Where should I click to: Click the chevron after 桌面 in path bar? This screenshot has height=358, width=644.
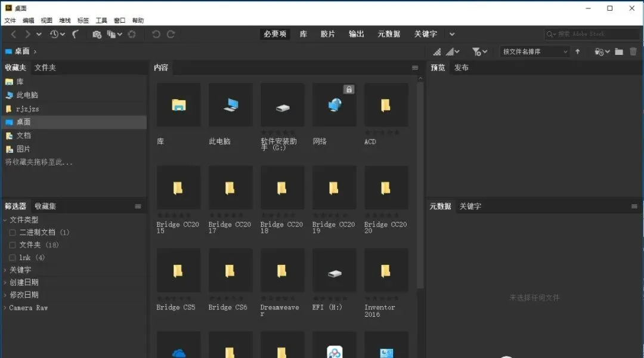click(x=35, y=52)
